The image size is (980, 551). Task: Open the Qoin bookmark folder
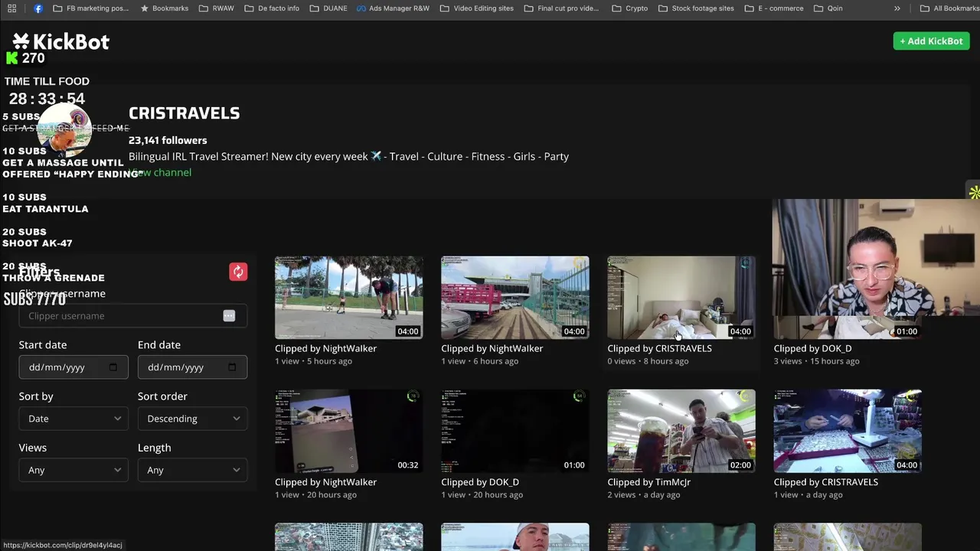click(828, 8)
